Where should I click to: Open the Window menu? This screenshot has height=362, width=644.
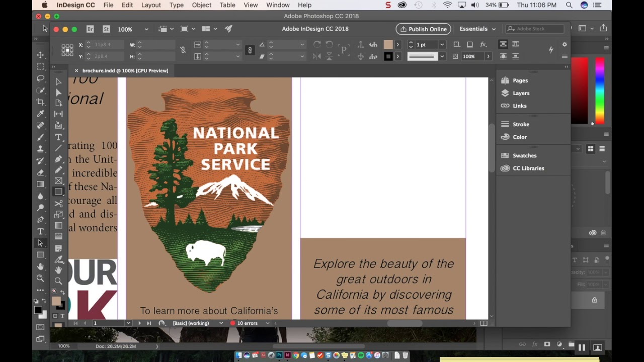(x=278, y=5)
